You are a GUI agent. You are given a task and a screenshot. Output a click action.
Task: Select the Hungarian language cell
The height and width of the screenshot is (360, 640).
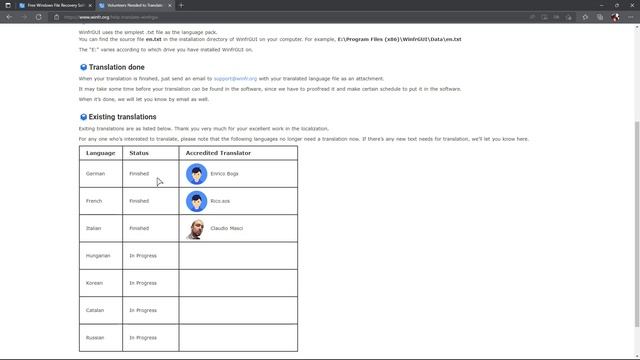click(101, 256)
